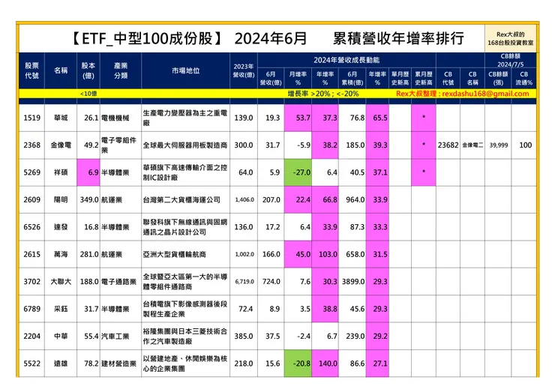Click the asterisk in the 1519 row

[x=424, y=117]
